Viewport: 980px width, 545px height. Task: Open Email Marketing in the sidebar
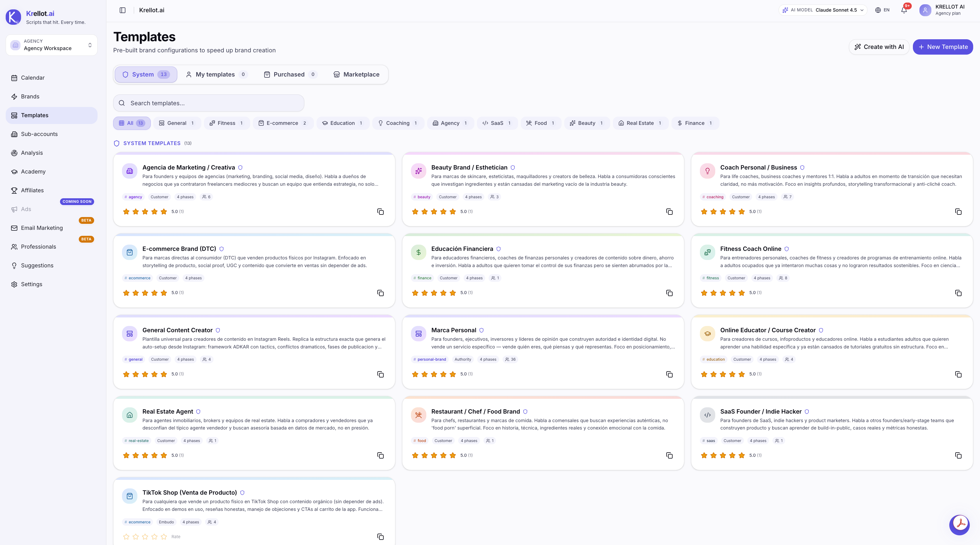pyautogui.click(x=52, y=228)
